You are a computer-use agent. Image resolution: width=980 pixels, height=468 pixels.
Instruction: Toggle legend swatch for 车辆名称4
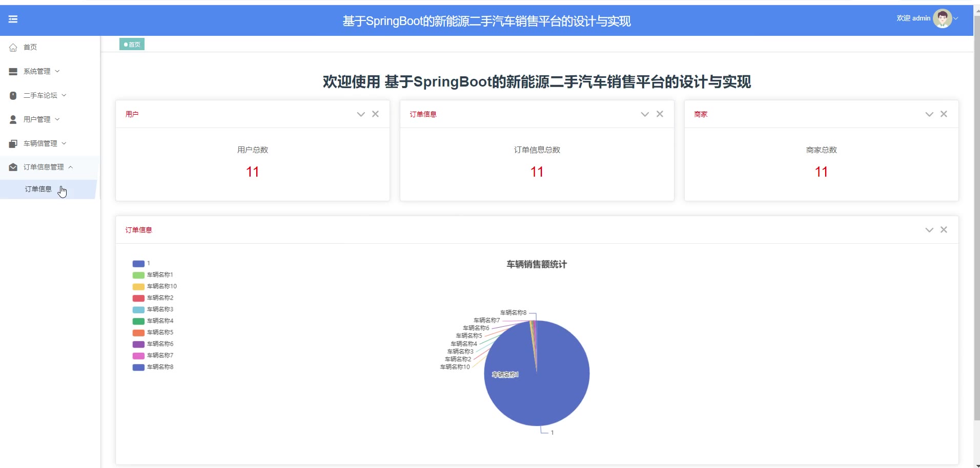coord(138,322)
